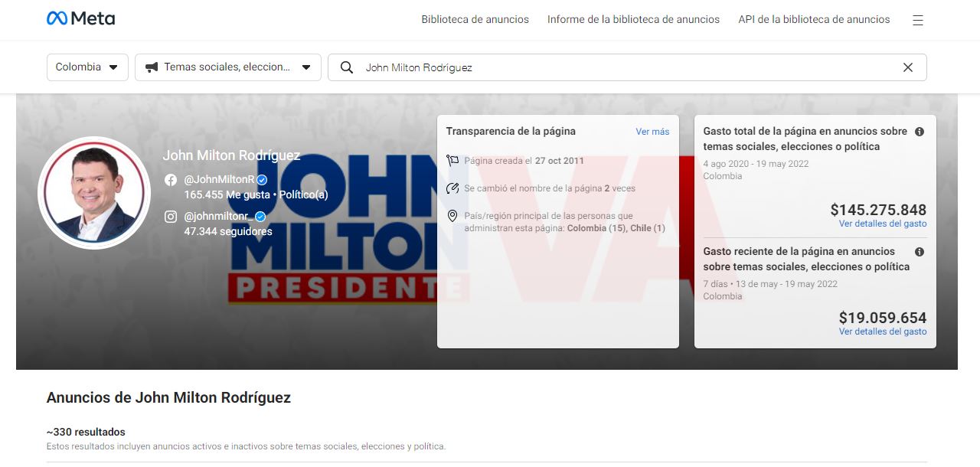Click the @johnmiltonr_ Instagram handle

(x=218, y=217)
